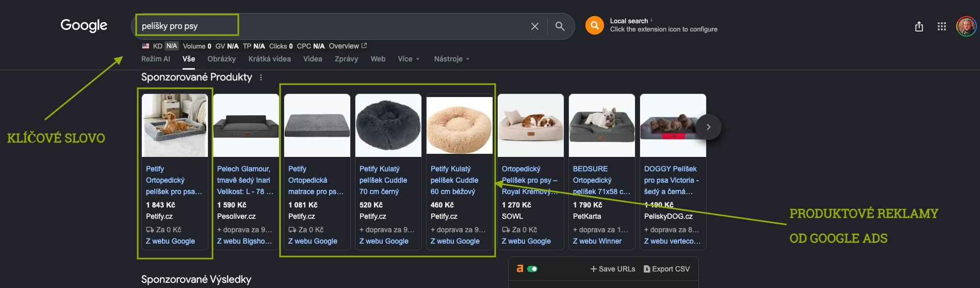Open DOGGY Pelíšek pro psa Victoria link
The width and height of the screenshot is (980, 288).
tap(672, 180)
